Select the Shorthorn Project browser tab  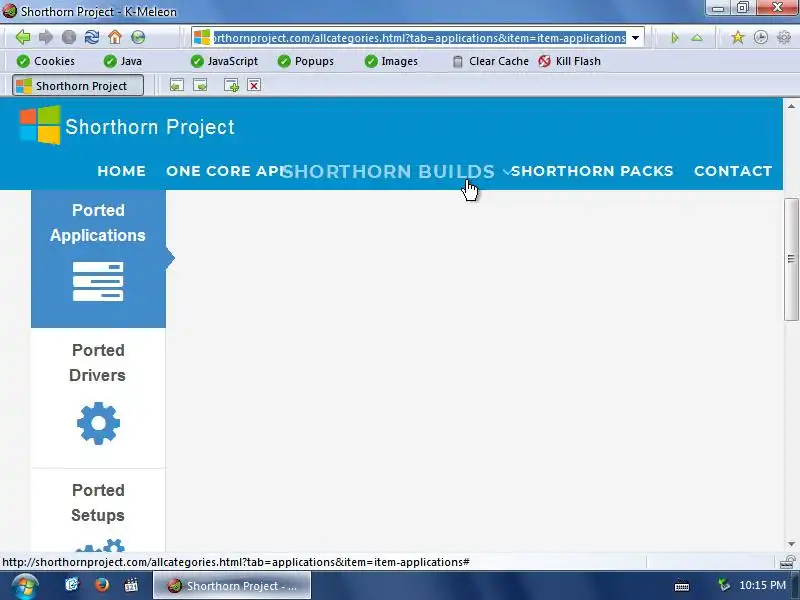(78, 85)
